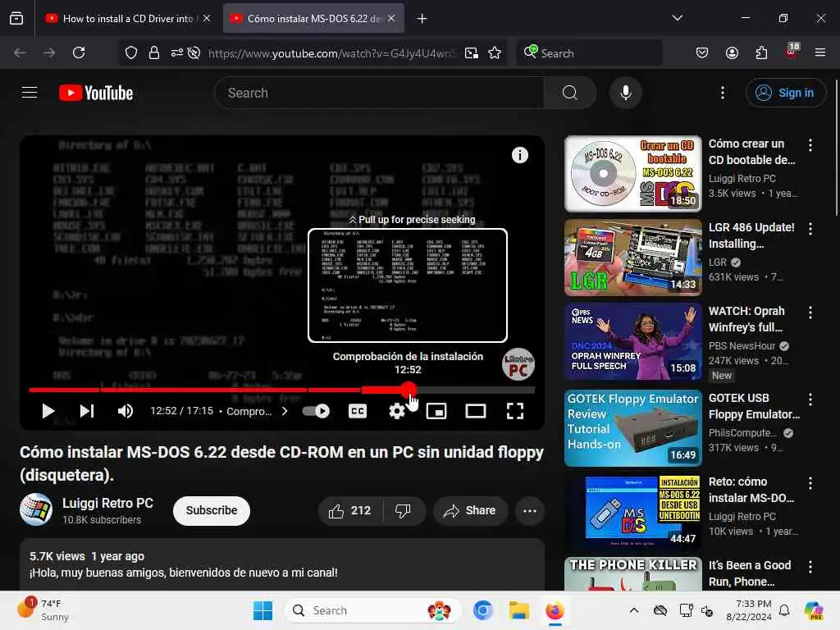
Task: Open Extensions puzzle icon
Action: (x=761, y=52)
